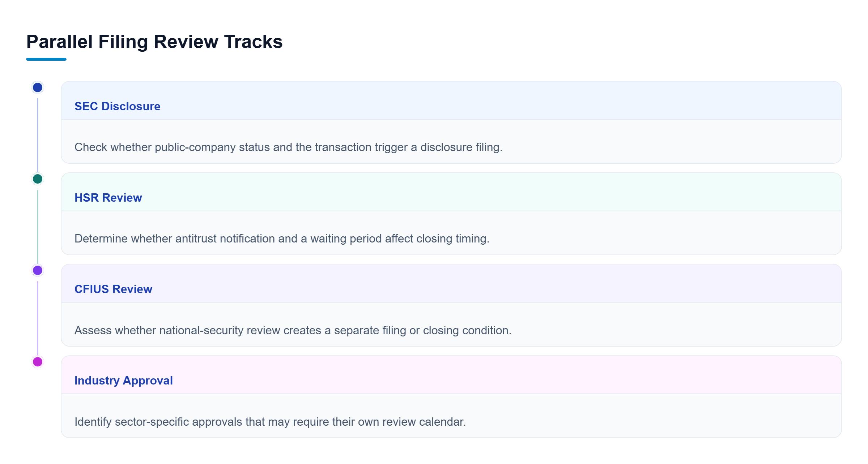Image resolution: width=868 pixels, height=464 pixels.
Task: Click the pink Industry Approval card header
Action: pyautogui.click(x=451, y=375)
